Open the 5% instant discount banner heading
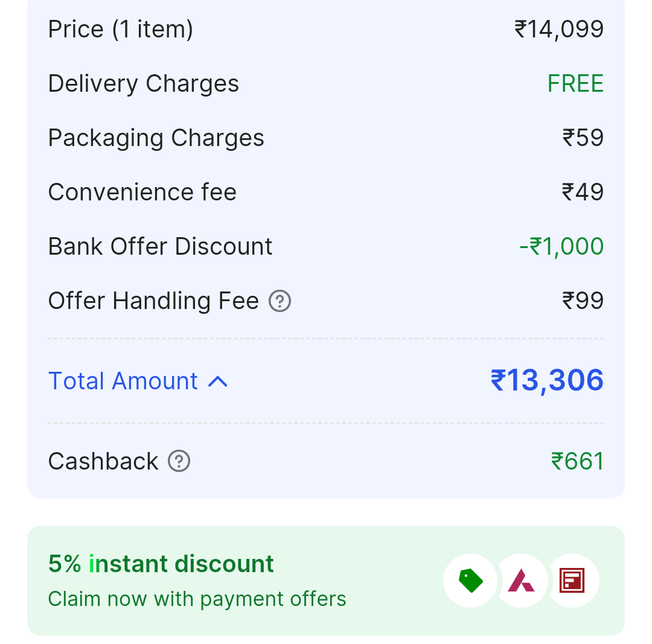 click(161, 564)
